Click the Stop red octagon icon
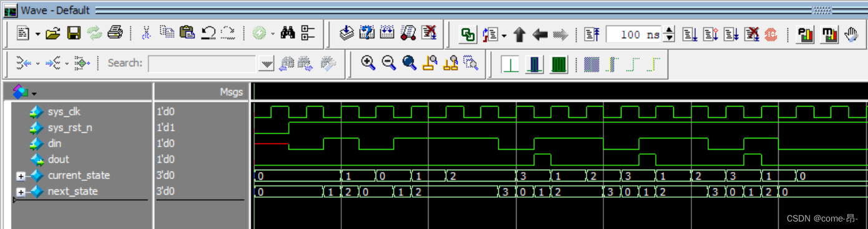Screen dimensions: 868x229 click(x=771, y=34)
